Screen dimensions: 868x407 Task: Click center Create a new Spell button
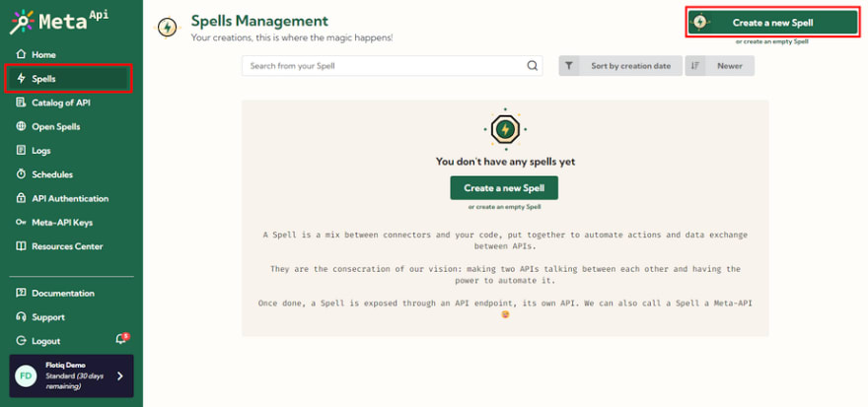coord(504,188)
